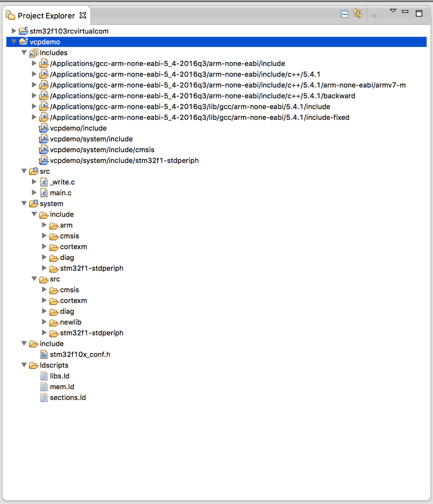Viewport: 433px width, 504px height.
Task: Select the Project Explorer tab
Action: click(46, 16)
